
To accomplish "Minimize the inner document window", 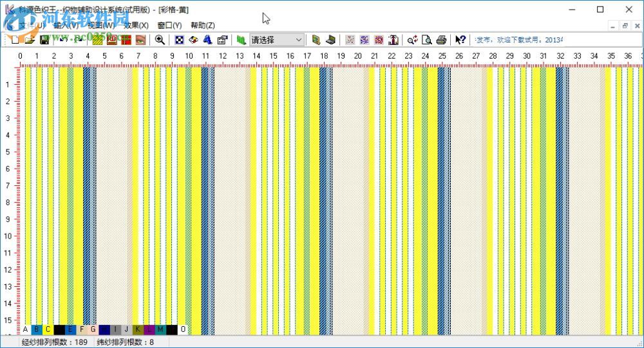I will (613, 26).
